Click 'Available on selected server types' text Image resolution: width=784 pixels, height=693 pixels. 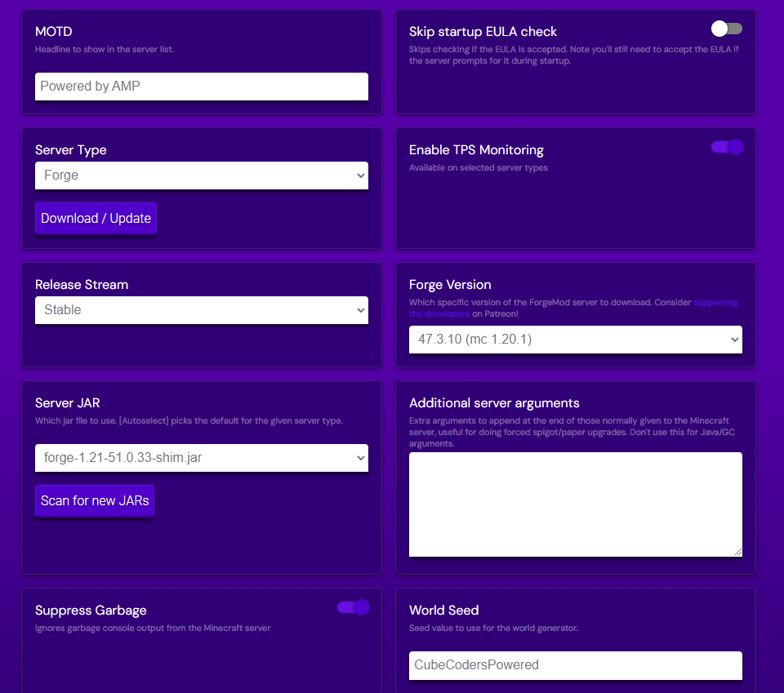point(479,168)
